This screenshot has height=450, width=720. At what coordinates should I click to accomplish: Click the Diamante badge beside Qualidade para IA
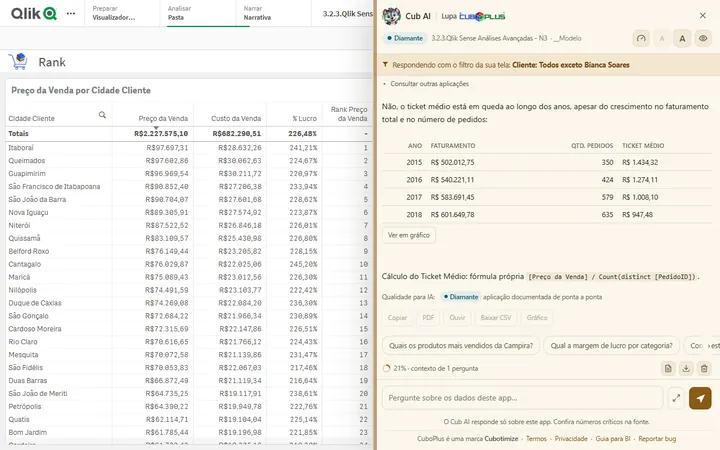click(x=461, y=297)
